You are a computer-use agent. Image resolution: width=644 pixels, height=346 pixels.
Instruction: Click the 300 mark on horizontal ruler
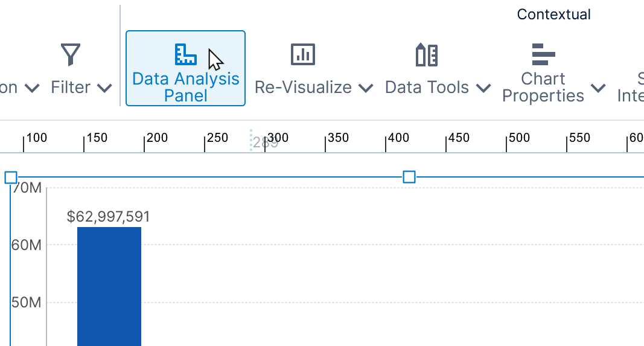(x=278, y=138)
